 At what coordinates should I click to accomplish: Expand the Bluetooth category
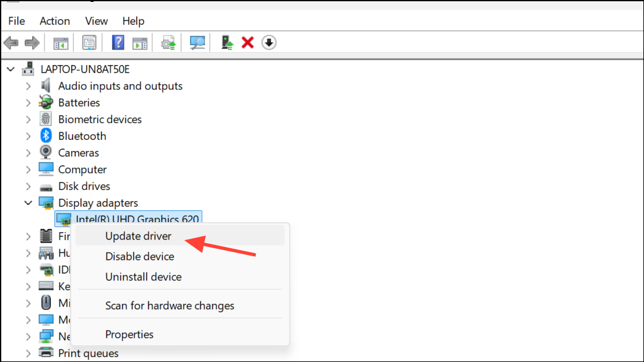pos(28,136)
